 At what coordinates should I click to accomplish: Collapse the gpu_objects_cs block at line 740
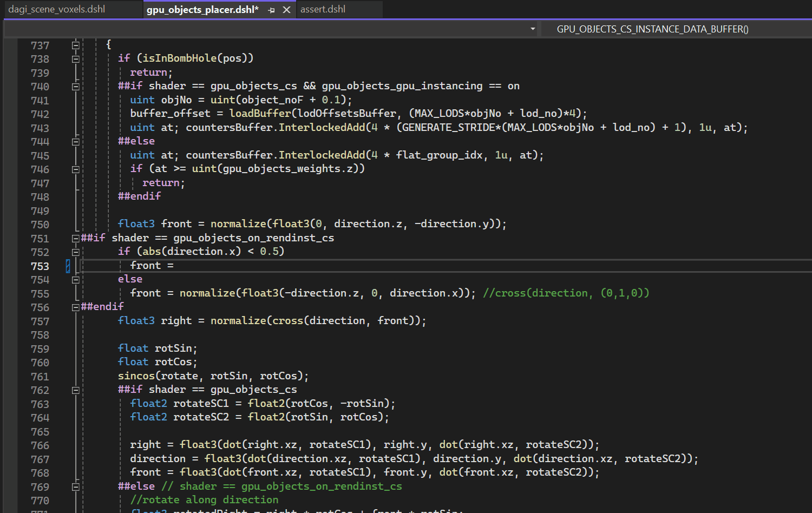(x=75, y=86)
